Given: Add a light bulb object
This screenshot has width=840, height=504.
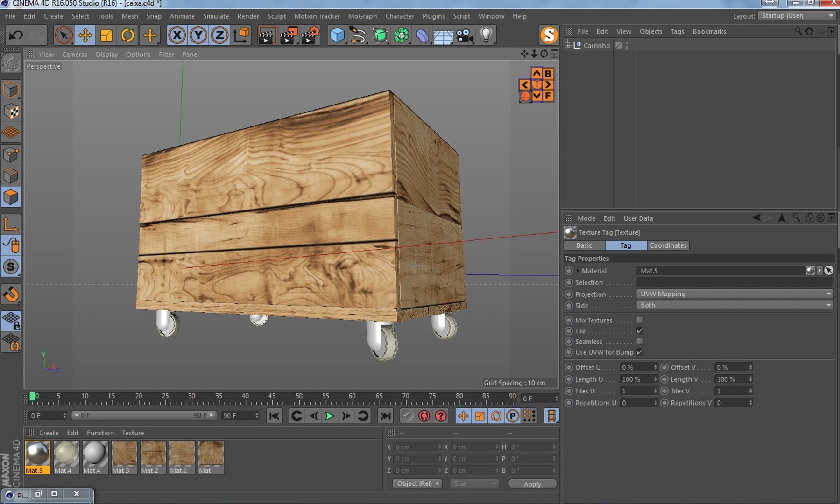Looking at the screenshot, I should point(486,35).
